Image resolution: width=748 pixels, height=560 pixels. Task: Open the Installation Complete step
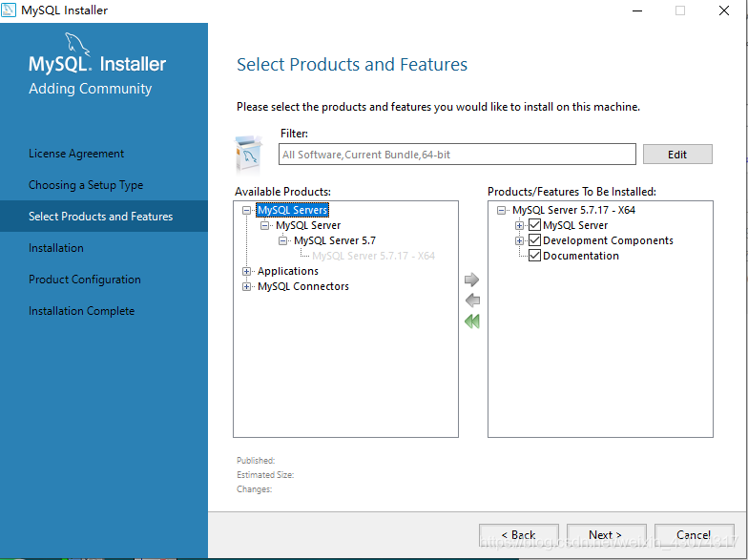coord(82,311)
